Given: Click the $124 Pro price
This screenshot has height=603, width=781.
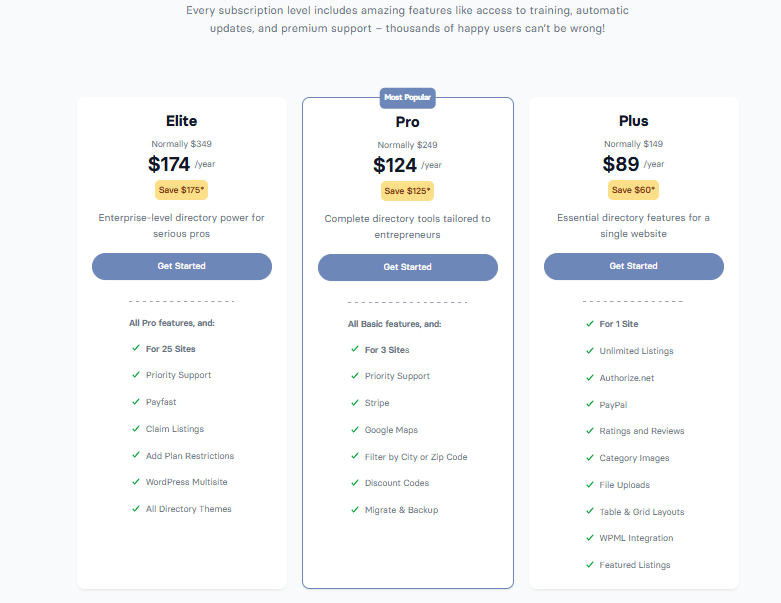Looking at the screenshot, I should (395, 165).
